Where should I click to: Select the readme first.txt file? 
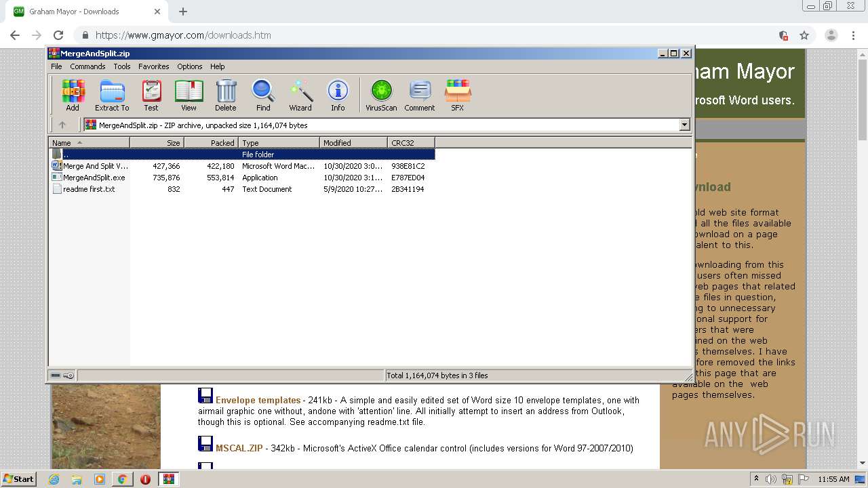click(242, 189)
